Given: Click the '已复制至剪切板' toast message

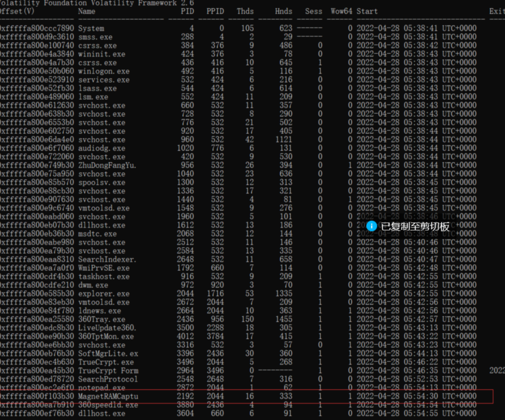Looking at the screenshot, I should pos(415,226).
